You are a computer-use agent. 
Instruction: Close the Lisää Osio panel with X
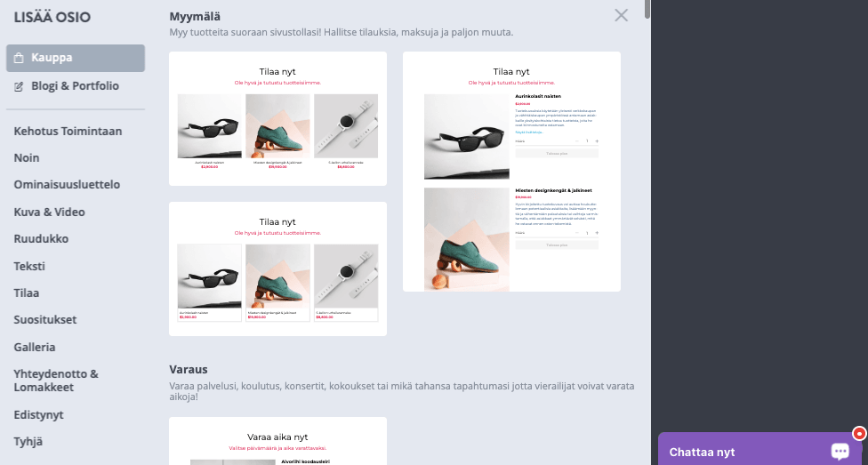[621, 15]
